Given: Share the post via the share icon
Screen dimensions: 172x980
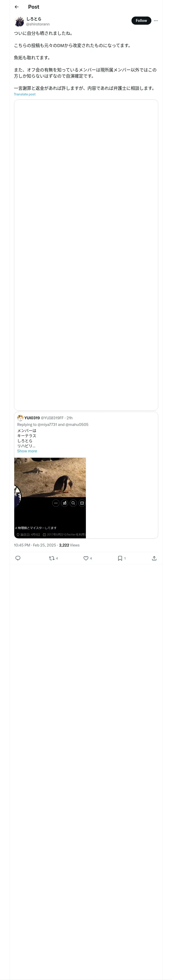Looking at the screenshot, I should point(154,558).
